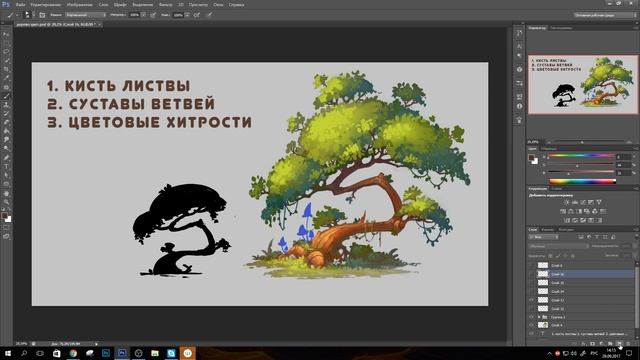Show hidden layer Слой 34

pyautogui.click(x=531, y=291)
